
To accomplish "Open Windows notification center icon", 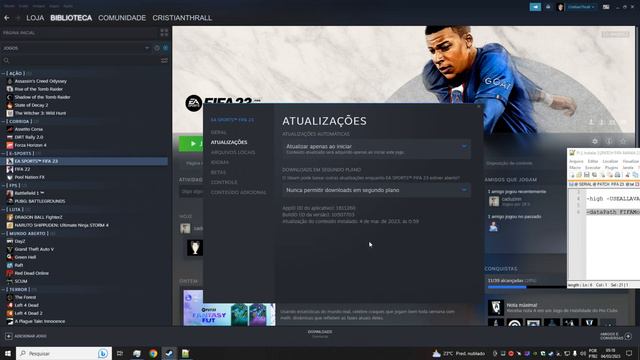I will (x=629, y=353).
